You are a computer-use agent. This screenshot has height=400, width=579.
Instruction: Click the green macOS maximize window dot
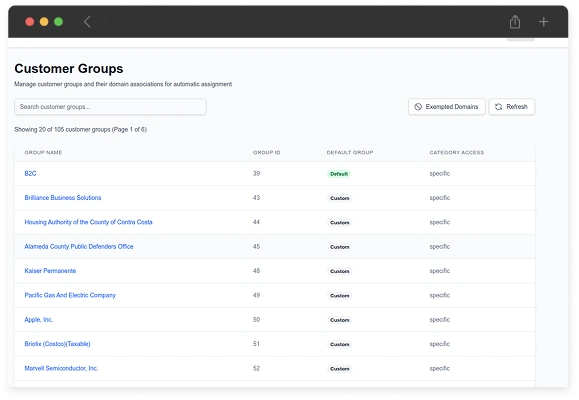tap(58, 22)
